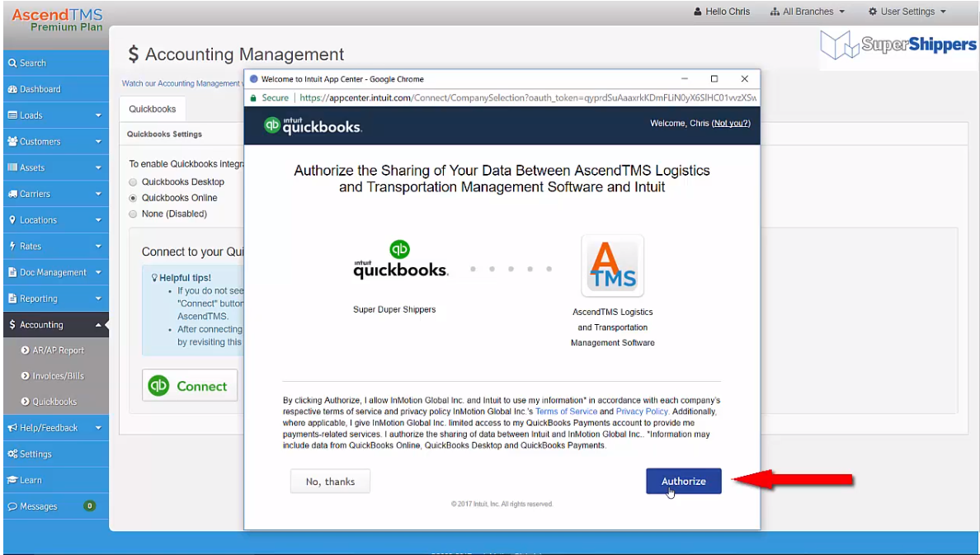The image size is (980, 555).
Task: Select the None (Disabled) radio button
Action: click(133, 214)
